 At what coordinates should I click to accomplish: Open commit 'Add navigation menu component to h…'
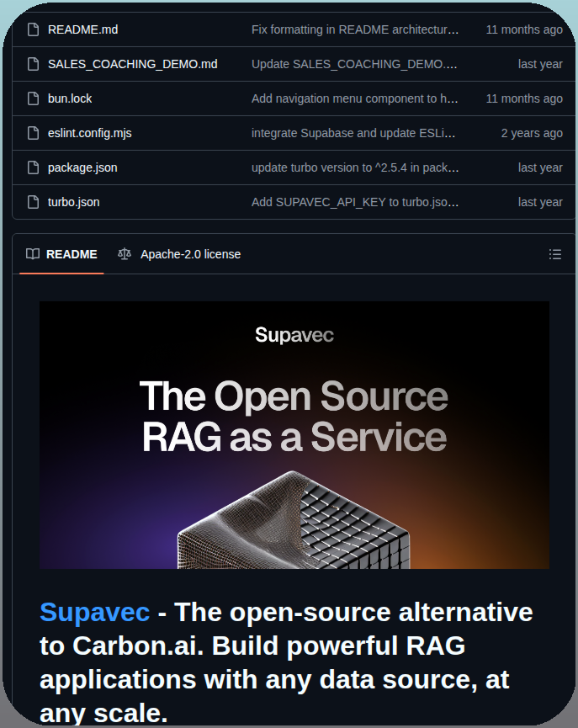pyautogui.click(x=355, y=98)
